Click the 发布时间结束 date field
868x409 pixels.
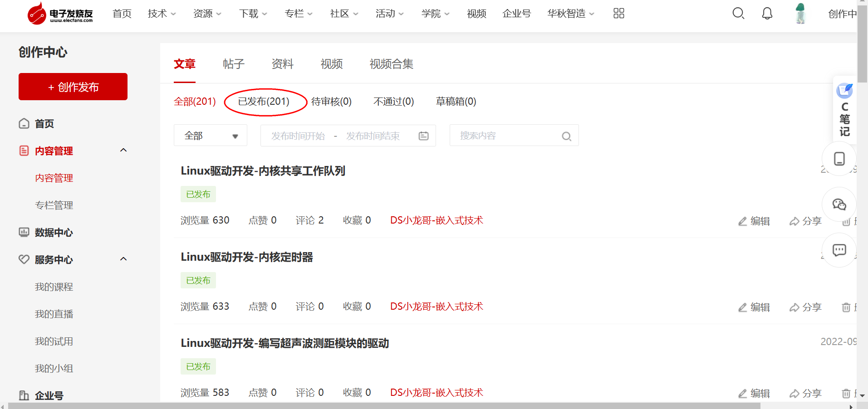(x=373, y=136)
